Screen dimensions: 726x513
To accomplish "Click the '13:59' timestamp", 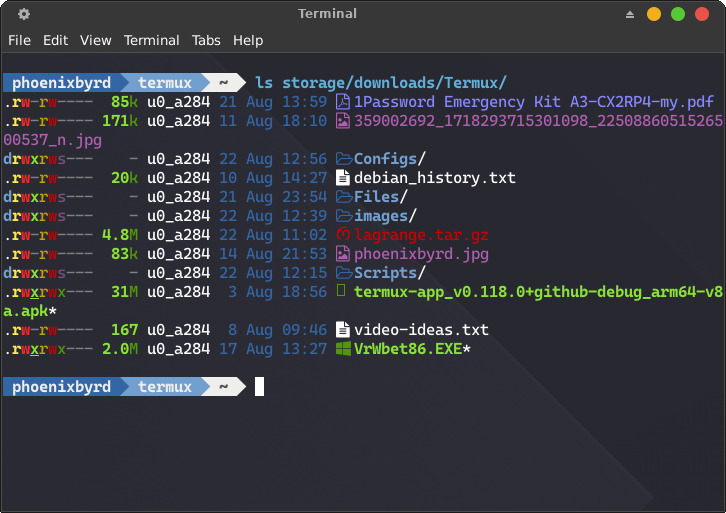I will pyautogui.click(x=305, y=102).
